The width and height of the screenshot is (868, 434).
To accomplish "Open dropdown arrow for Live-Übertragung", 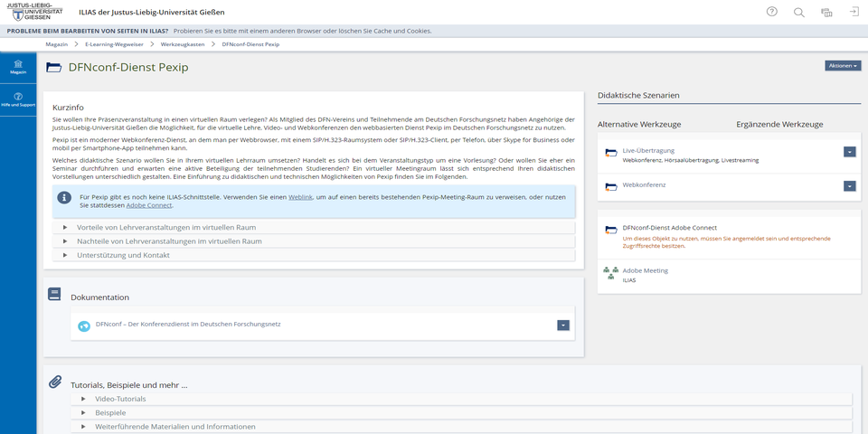I will (850, 152).
